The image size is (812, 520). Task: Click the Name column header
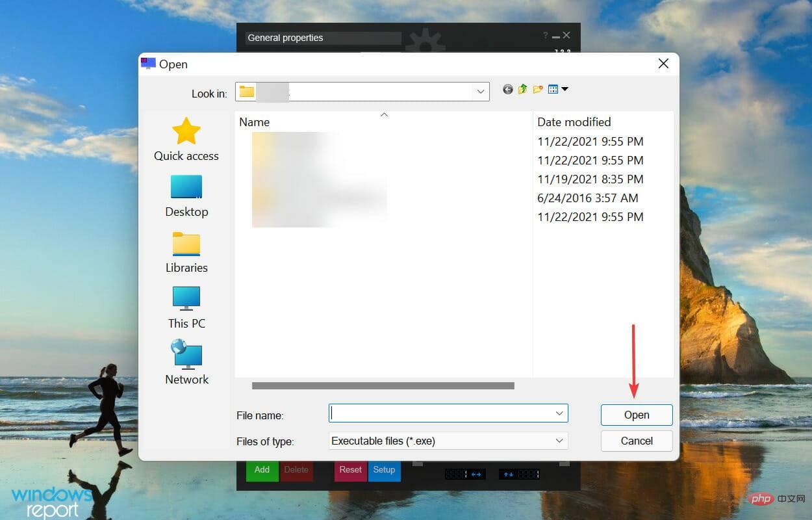point(254,122)
